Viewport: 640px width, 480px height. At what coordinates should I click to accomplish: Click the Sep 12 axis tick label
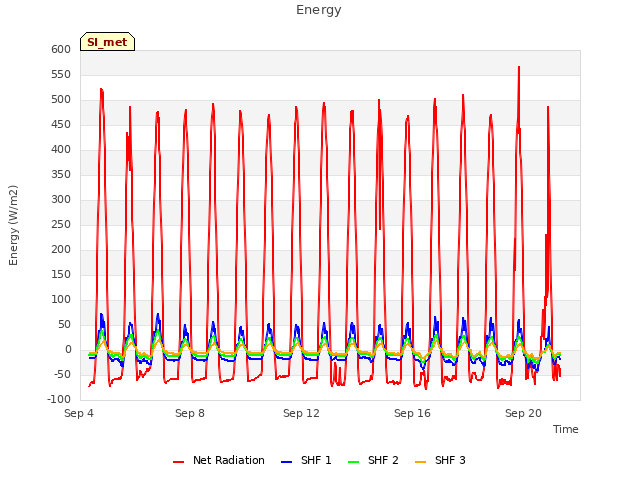pyautogui.click(x=301, y=413)
